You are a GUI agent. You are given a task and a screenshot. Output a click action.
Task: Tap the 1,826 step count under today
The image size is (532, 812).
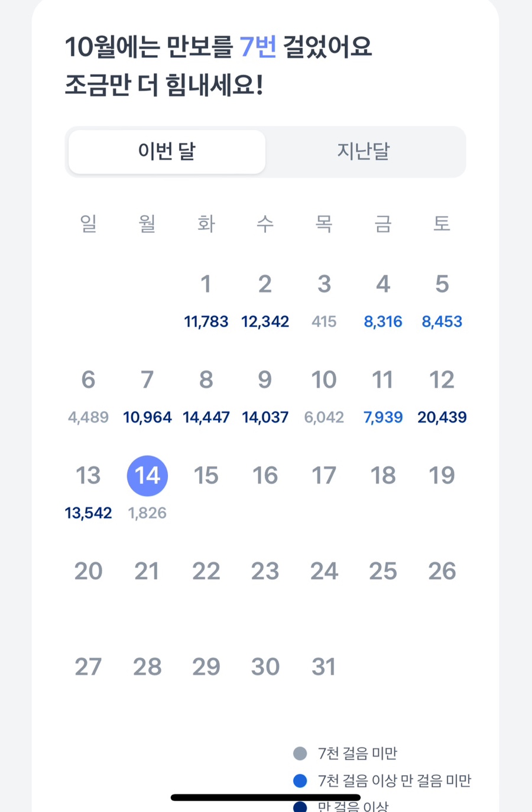click(147, 513)
